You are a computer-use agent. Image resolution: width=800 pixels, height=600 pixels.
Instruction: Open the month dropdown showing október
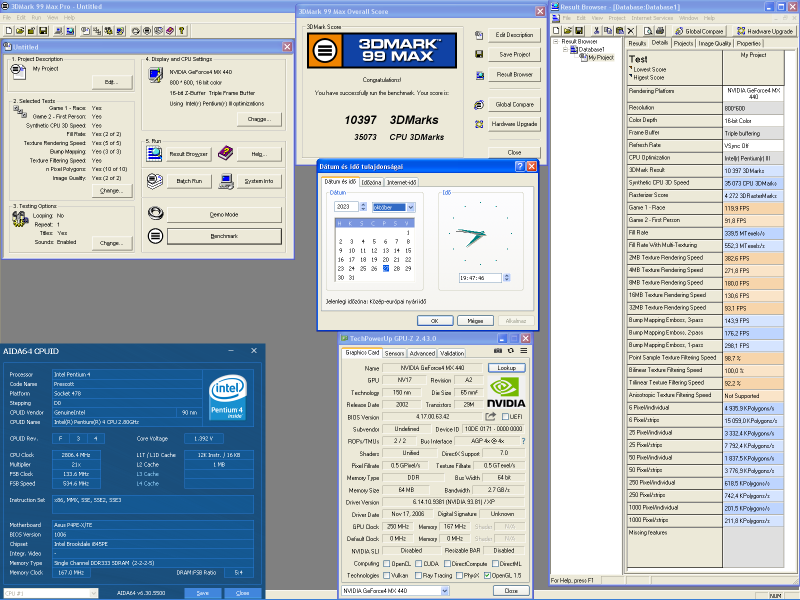pos(411,207)
